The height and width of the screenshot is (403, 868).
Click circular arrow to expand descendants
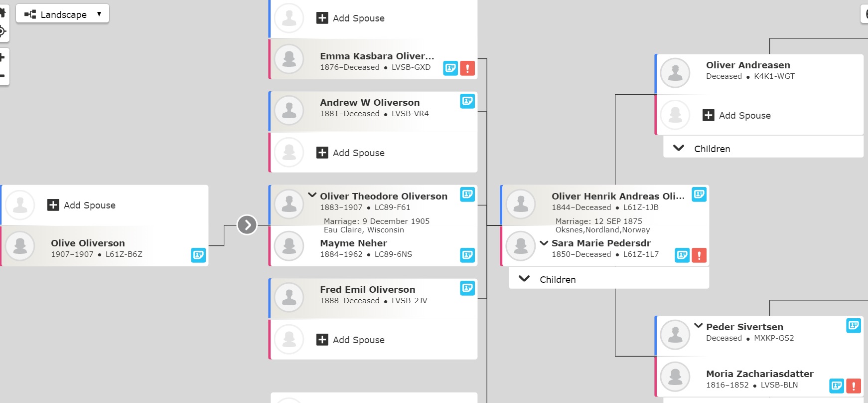(247, 225)
